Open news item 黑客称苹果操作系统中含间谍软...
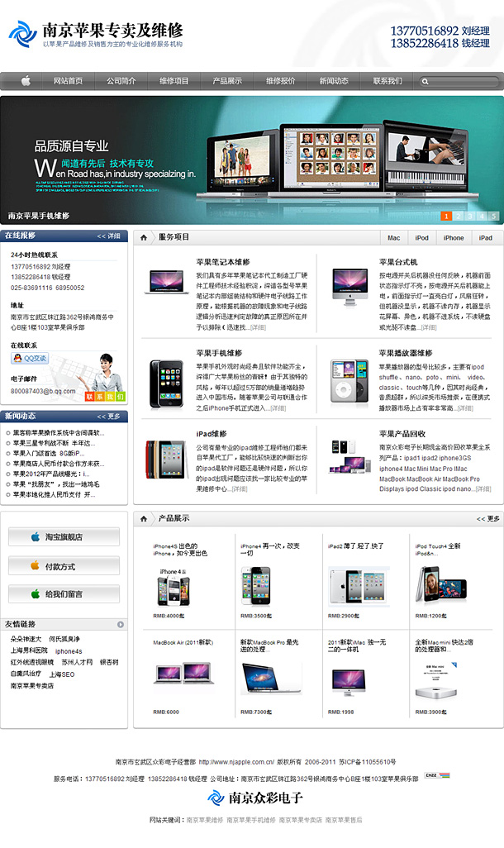504x848 pixels. pyautogui.click(x=59, y=433)
